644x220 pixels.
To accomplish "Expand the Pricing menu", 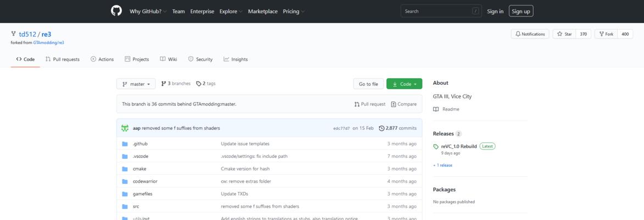I will tap(293, 12).
